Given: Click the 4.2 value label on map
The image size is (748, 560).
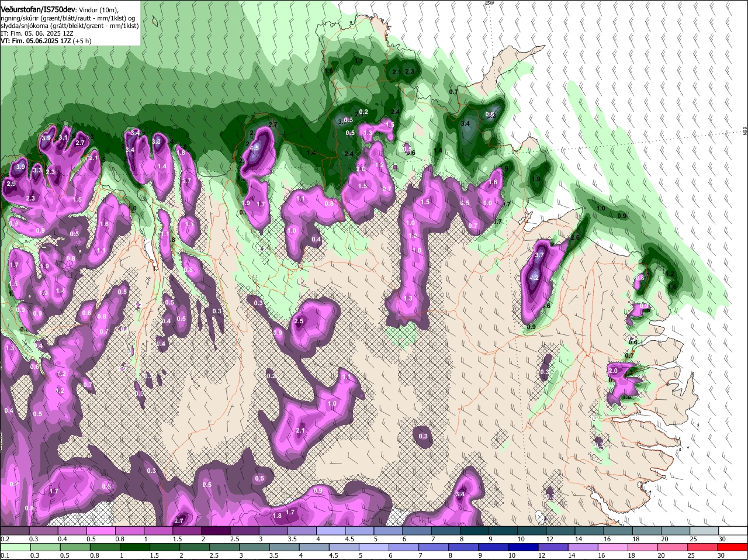Looking at the screenshot, I should pyautogui.click(x=534, y=278).
